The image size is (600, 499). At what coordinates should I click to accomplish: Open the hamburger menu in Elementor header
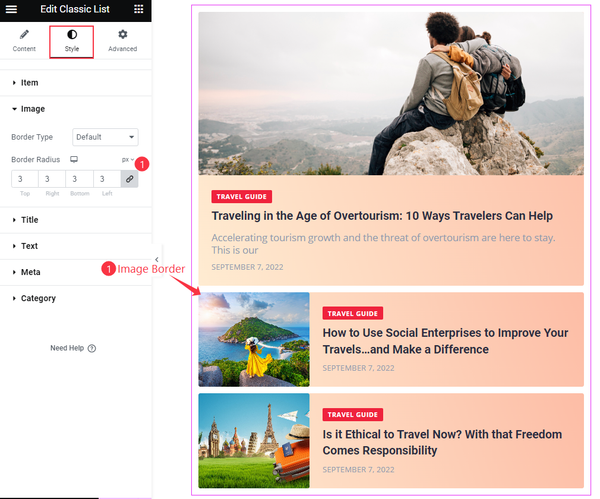(11, 9)
